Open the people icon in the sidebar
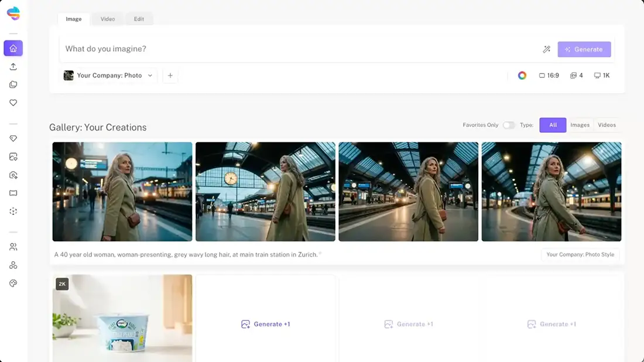Viewport: 644px width, 362px height. tap(13, 247)
